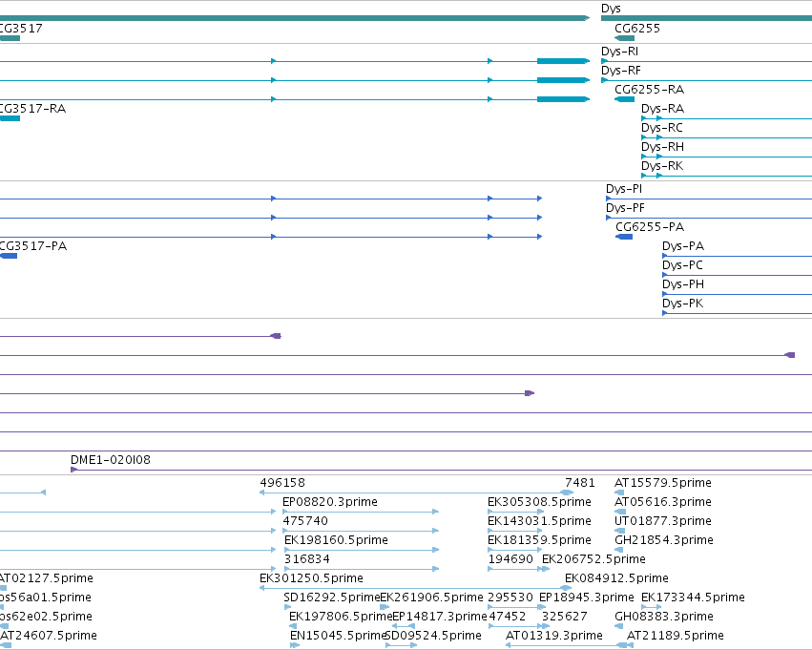Open the CG6255-PA protein label
The width and height of the screenshot is (812, 650).
pos(650,227)
